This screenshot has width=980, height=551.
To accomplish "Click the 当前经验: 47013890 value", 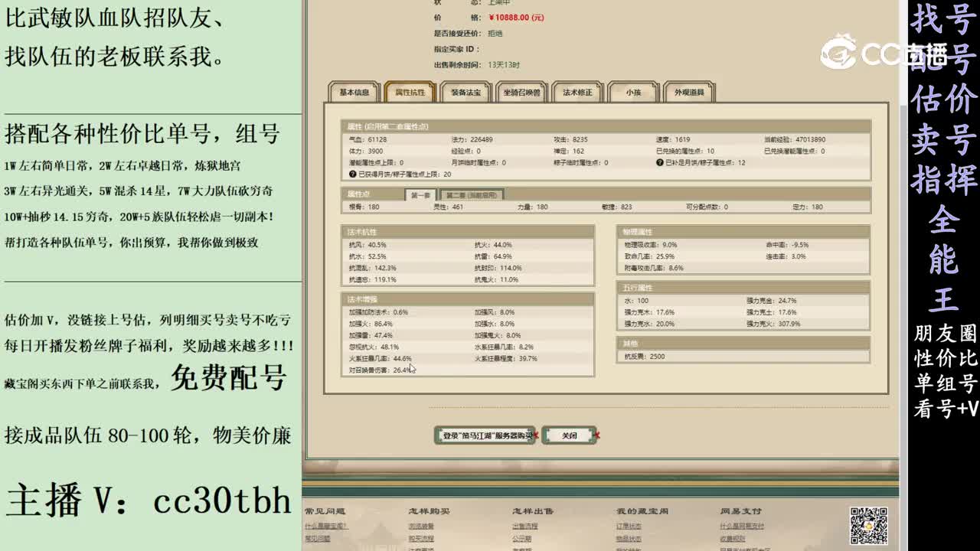I will 795,140.
